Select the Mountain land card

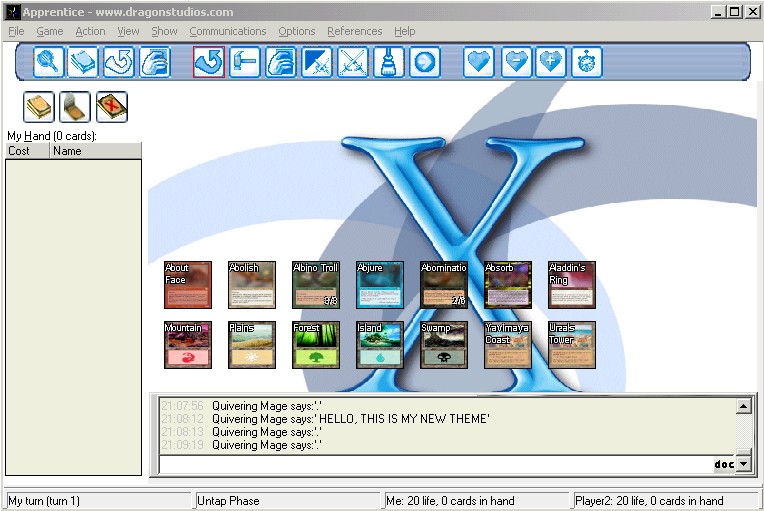click(x=188, y=345)
